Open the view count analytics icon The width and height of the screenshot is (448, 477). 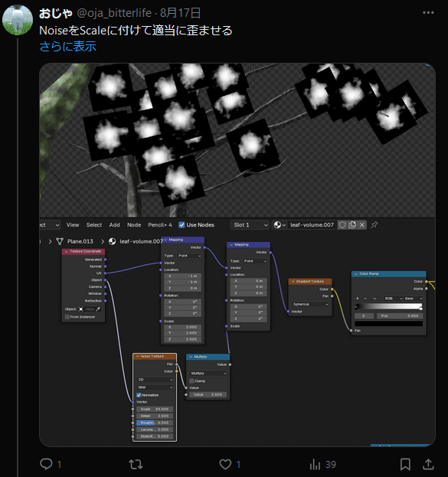(315, 464)
